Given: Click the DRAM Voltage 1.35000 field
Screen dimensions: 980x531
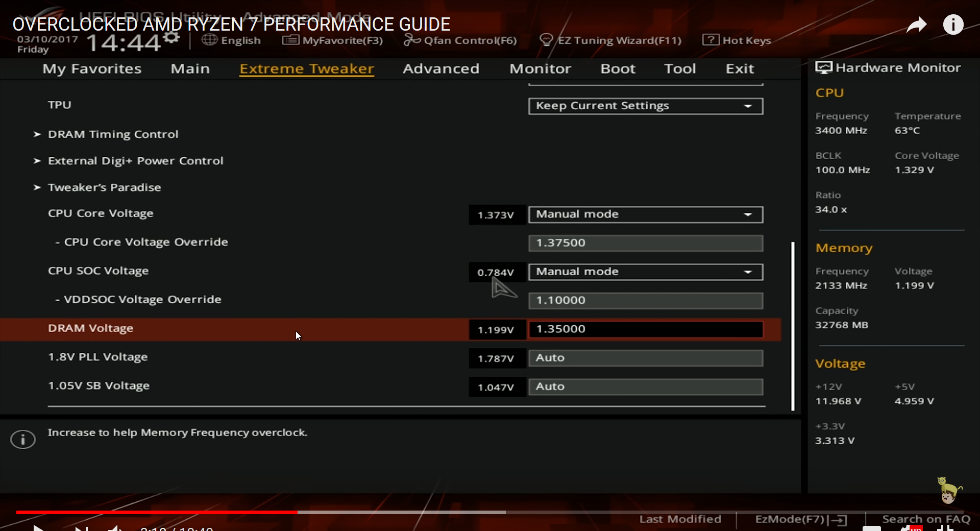Looking at the screenshot, I should click(x=646, y=329).
